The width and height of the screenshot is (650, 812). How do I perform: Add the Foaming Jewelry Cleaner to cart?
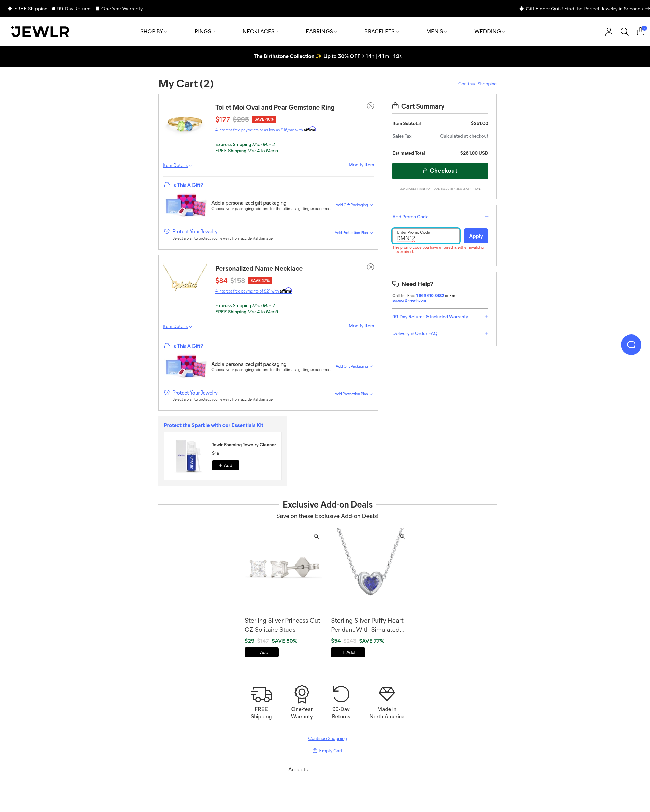(225, 465)
